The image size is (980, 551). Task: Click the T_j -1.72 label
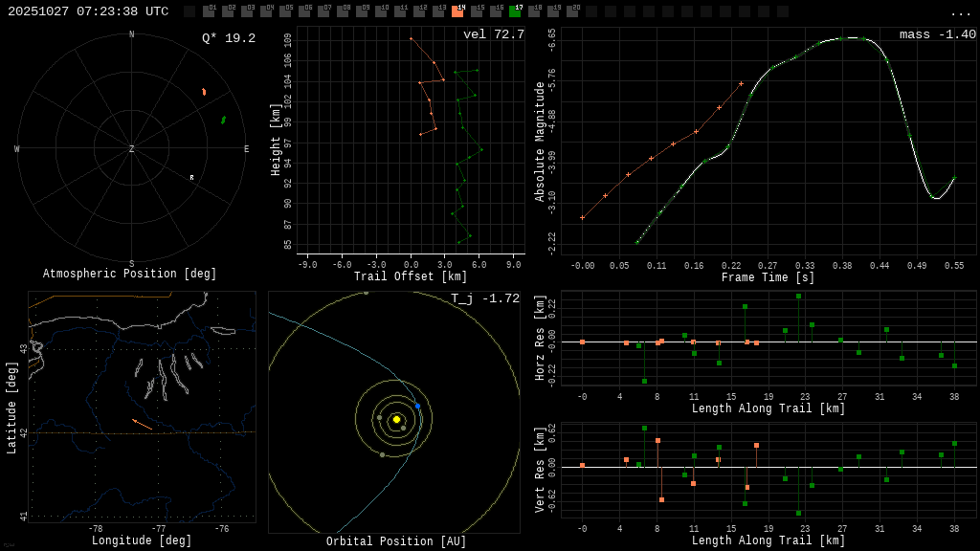coord(485,299)
